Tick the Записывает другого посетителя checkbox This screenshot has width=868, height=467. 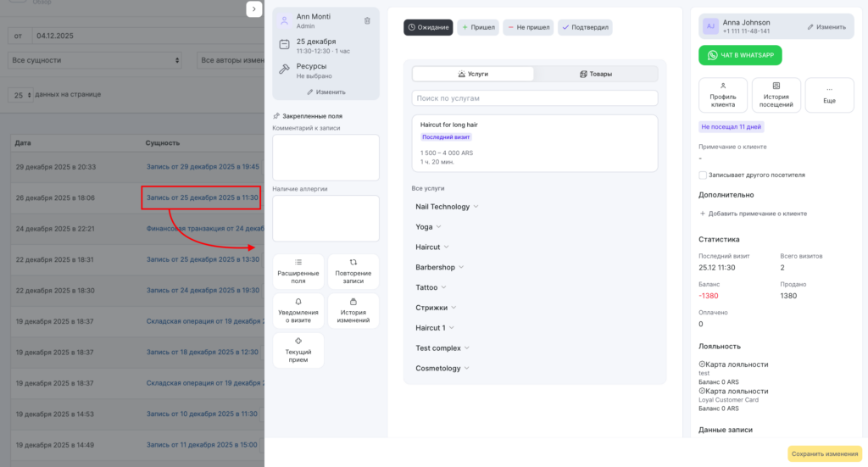(703, 175)
